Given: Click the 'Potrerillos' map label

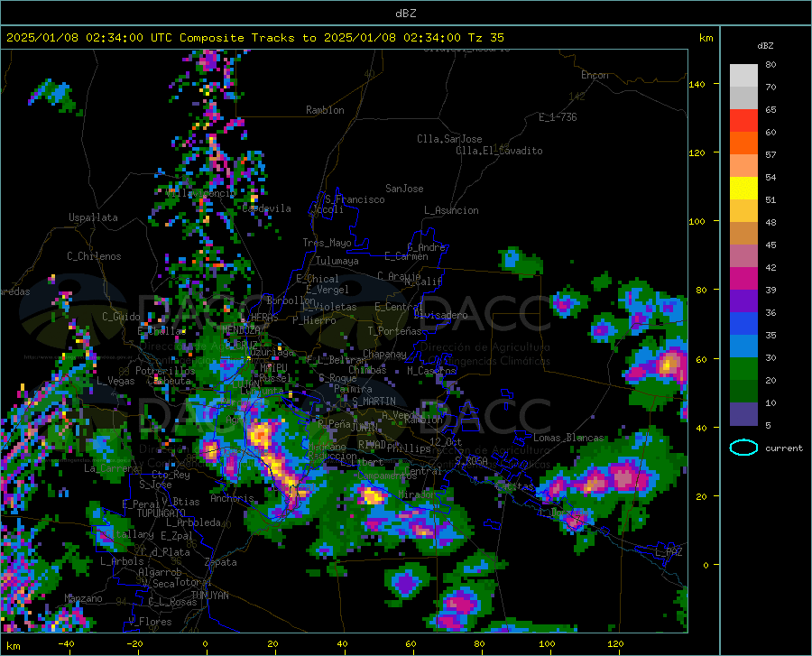Looking at the screenshot, I should click(x=165, y=371).
